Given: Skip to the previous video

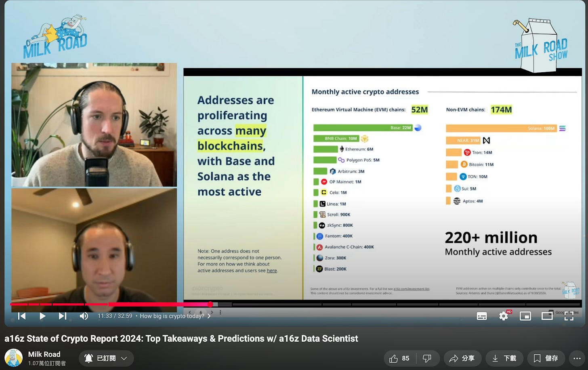Looking at the screenshot, I should pyautogui.click(x=22, y=316).
